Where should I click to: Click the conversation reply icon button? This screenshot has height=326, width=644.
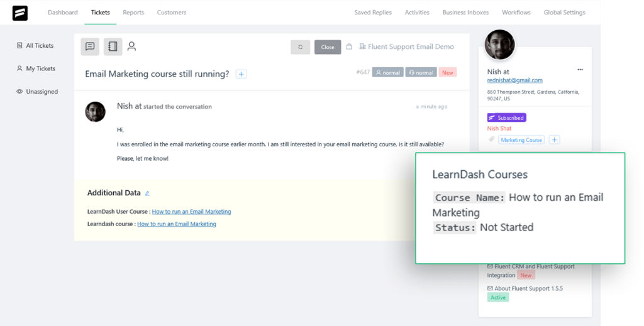(x=90, y=46)
